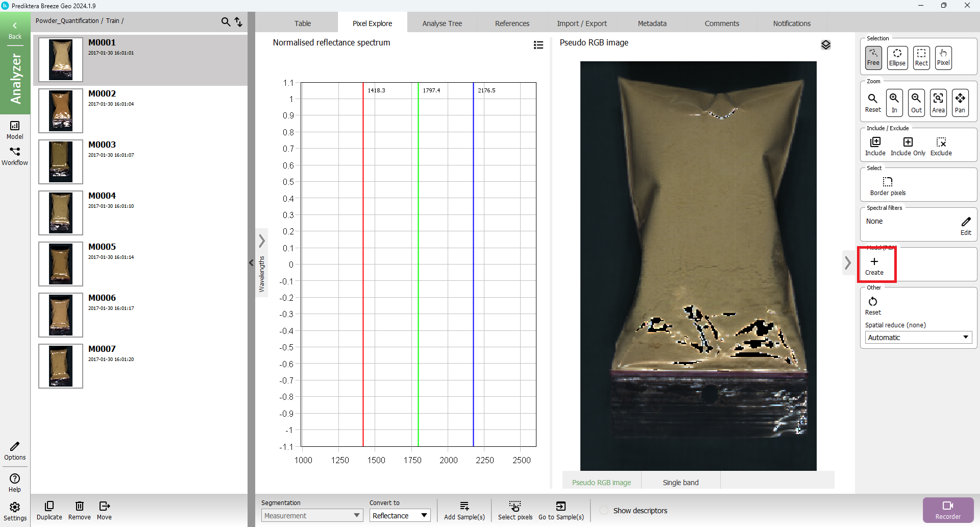The height and width of the screenshot is (527, 980).
Task: Open the Spatial reduce Automatic dropdown
Action: coord(918,338)
